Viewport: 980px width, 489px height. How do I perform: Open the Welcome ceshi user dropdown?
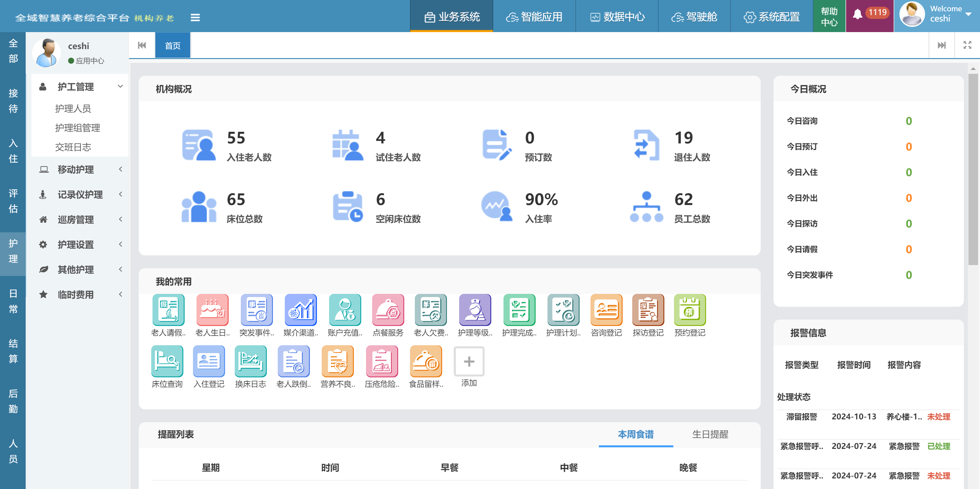pos(937,16)
